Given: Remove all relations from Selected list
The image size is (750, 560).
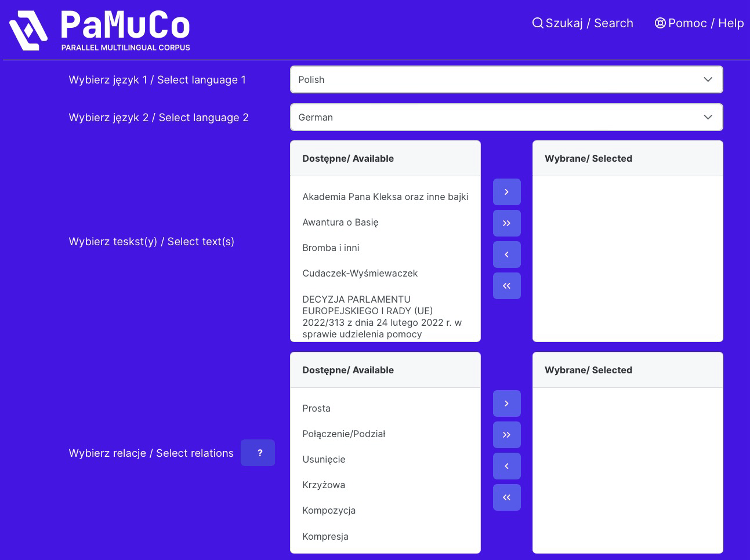Looking at the screenshot, I should (x=506, y=497).
